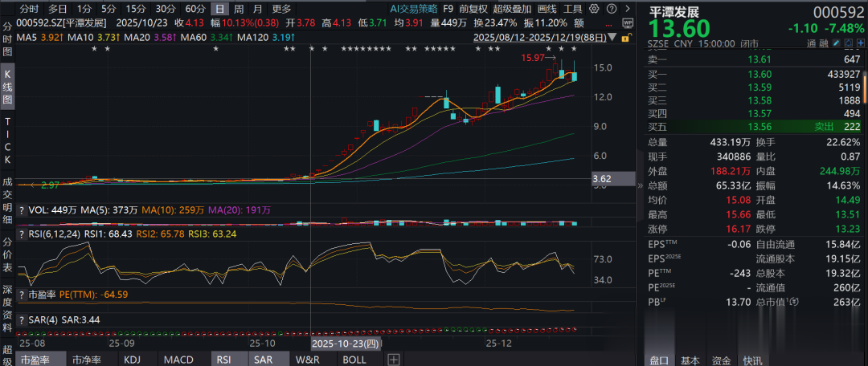The height and width of the screenshot is (366, 868).
Task: Open AI交易策略 link
Action: point(413,9)
